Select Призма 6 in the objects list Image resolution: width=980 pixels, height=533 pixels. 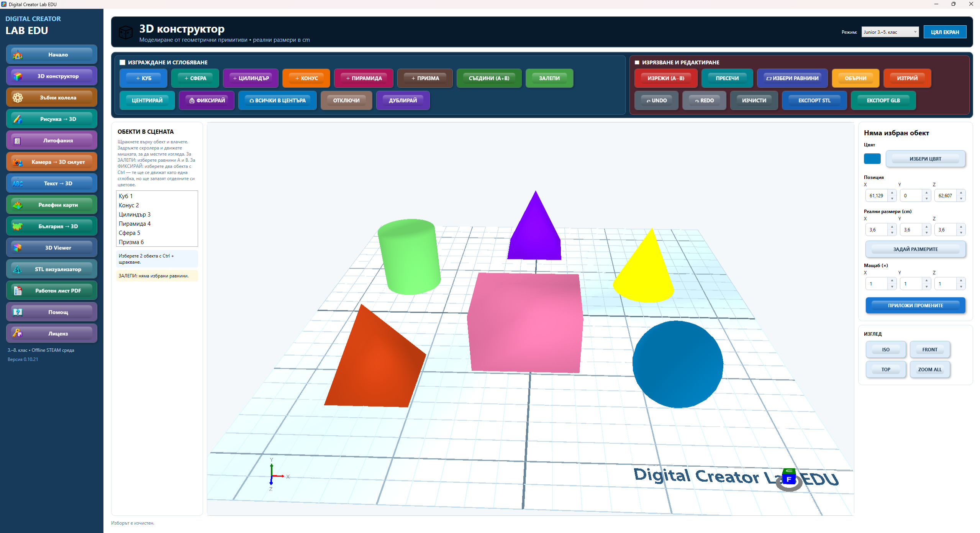(x=157, y=242)
